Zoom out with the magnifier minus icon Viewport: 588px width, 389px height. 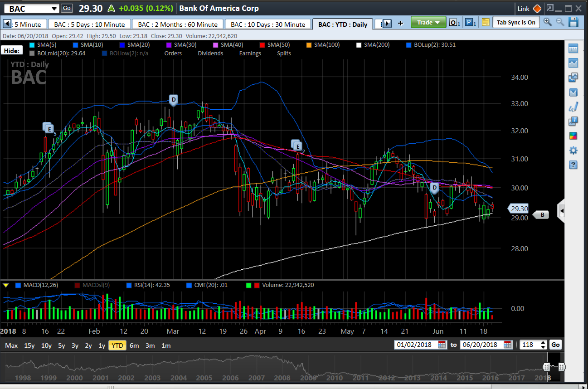(x=560, y=22)
